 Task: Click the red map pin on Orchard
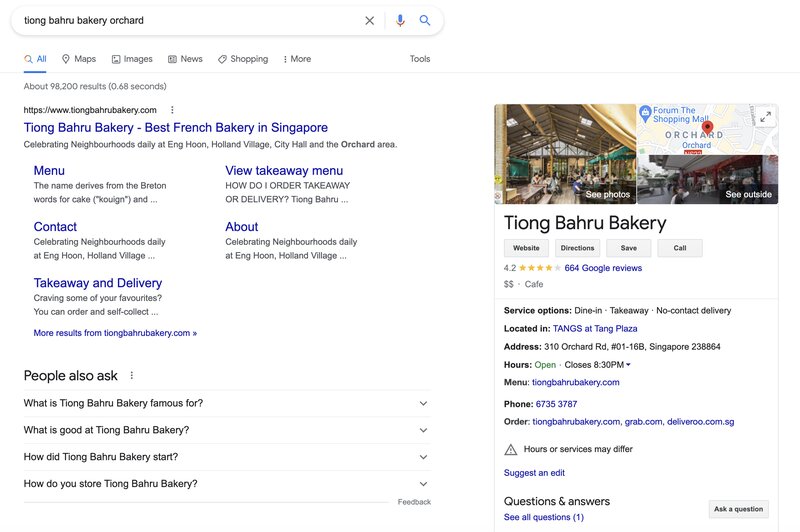point(707,127)
